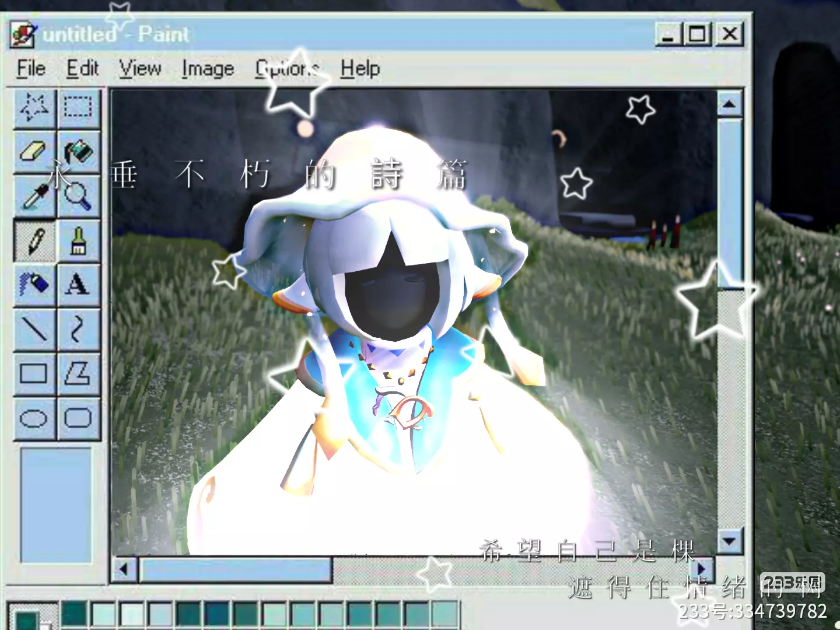840x630 pixels.
Task: Click the tool options box below the tools
Action: [57, 505]
